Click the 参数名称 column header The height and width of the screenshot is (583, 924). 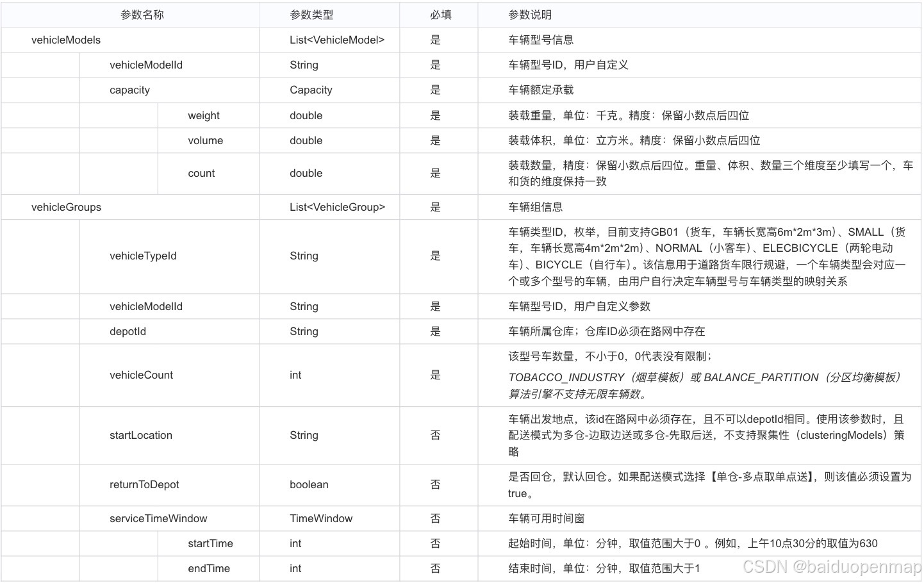(x=142, y=15)
